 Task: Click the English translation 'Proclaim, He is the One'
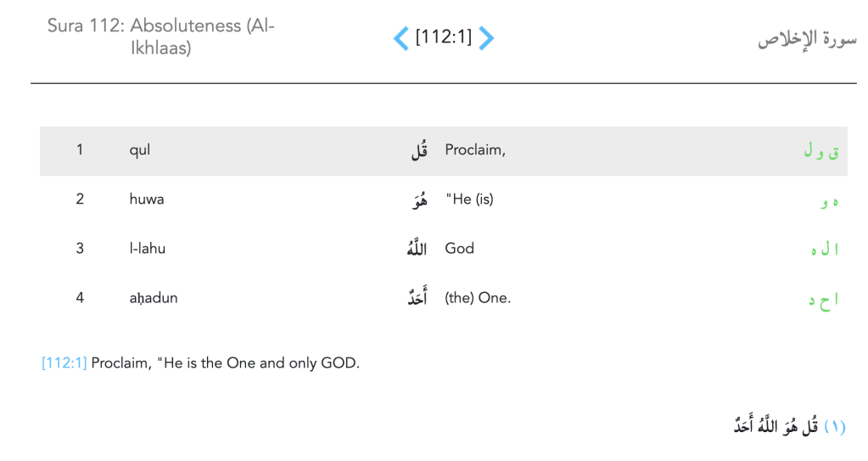tap(226, 363)
